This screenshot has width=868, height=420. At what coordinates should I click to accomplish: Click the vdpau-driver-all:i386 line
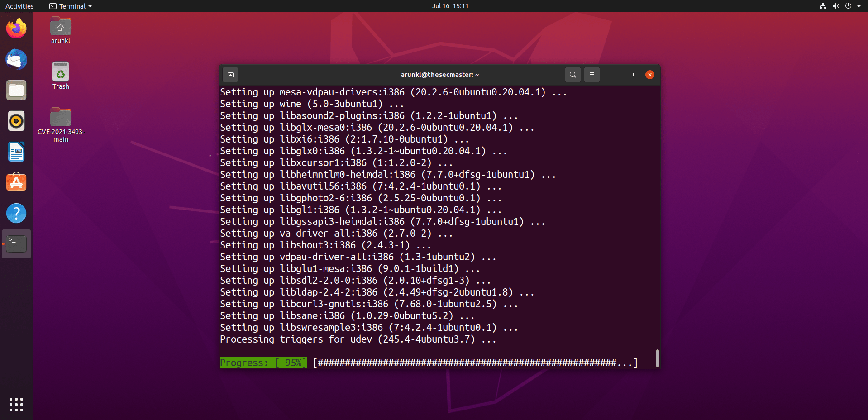point(358,257)
